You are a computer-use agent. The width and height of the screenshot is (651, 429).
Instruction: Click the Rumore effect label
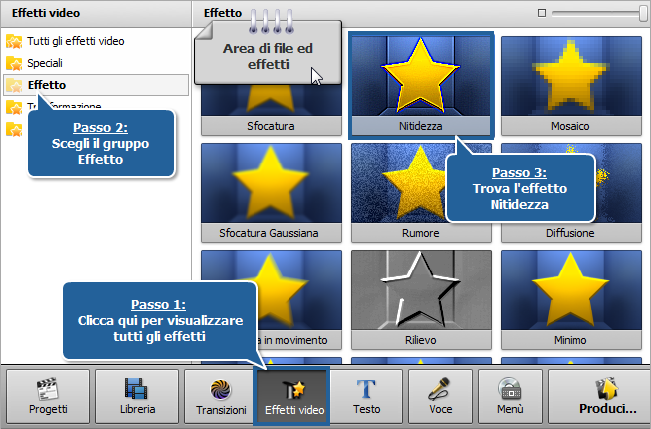point(421,233)
